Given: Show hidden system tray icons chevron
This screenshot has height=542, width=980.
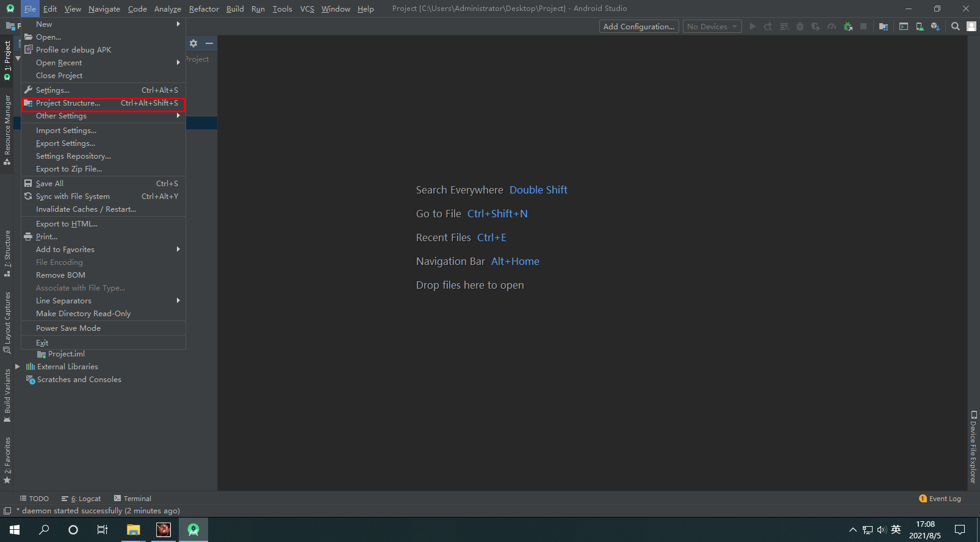Looking at the screenshot, I should 852,530.
